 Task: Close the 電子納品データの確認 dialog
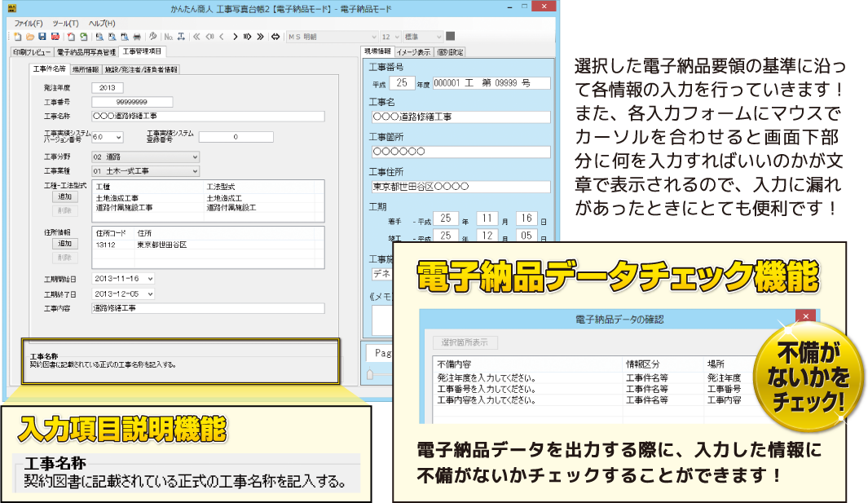tap(805, 316)
